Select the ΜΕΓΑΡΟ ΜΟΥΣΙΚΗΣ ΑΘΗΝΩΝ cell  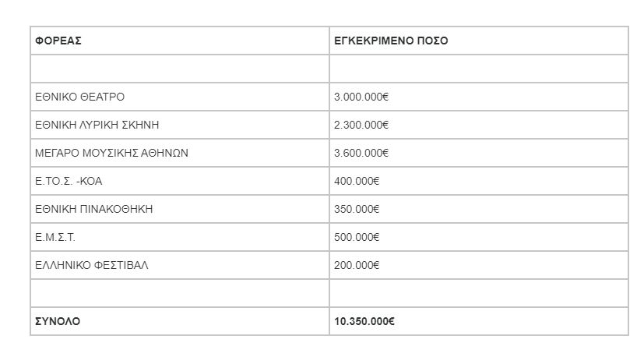click(112, 154)
